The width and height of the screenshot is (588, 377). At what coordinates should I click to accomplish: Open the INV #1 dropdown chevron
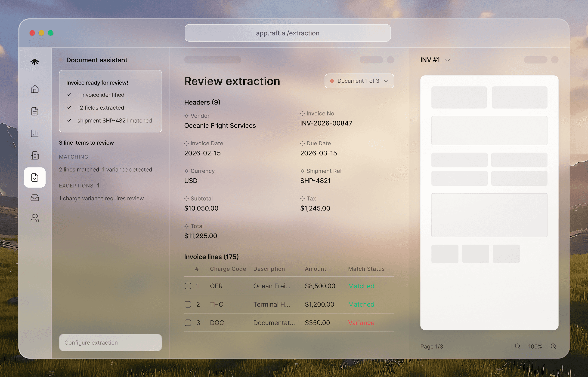click(447, 60)
